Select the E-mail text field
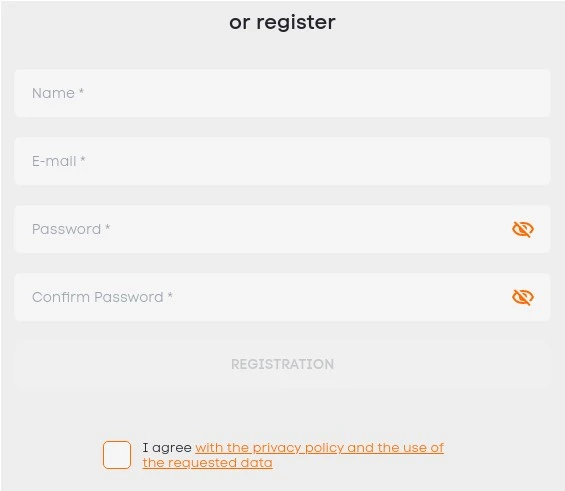565x491 pixels. (x=282, y=161)
